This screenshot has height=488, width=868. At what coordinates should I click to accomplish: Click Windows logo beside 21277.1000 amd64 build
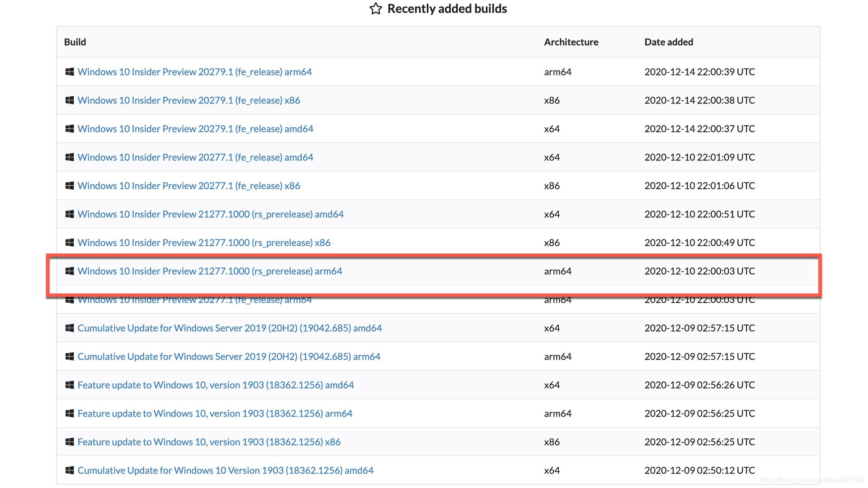coord(70,214)
